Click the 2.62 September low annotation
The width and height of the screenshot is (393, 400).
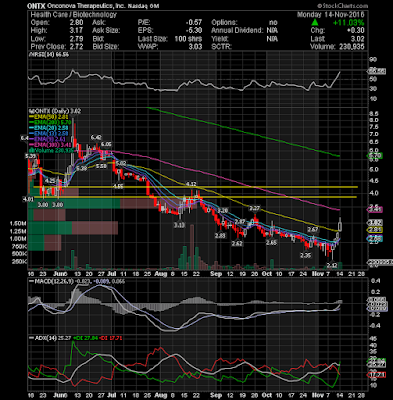click(237, 243)
